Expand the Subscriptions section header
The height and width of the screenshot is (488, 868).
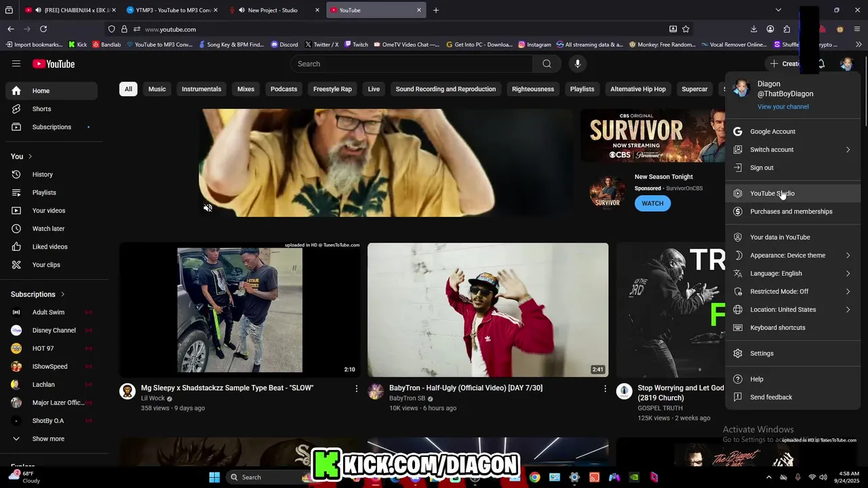pos(38,294)
